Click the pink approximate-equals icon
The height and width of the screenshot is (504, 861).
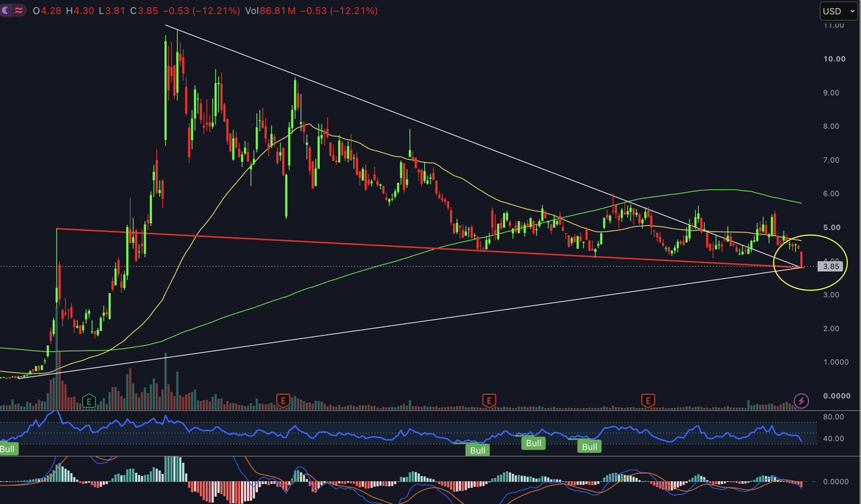pos(19,11)
